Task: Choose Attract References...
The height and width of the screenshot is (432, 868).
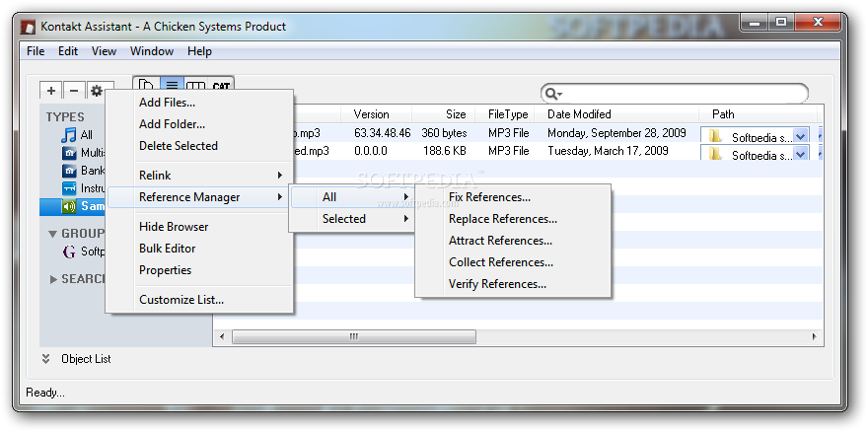Action: pyautogui.click(x=513, y=241)
